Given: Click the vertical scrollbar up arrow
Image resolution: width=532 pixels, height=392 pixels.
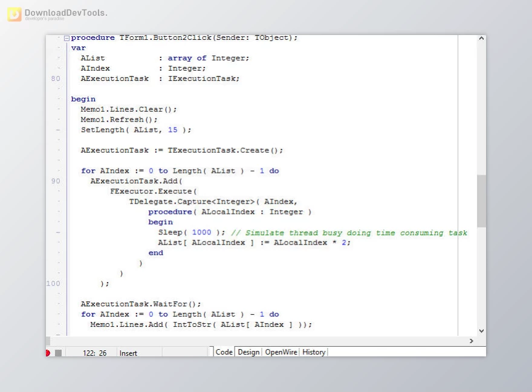Looking at the screenshot, I should 481,39.
